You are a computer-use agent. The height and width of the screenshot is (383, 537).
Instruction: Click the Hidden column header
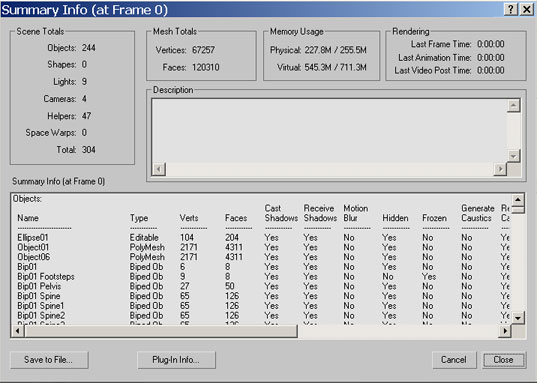click(395, 218)
